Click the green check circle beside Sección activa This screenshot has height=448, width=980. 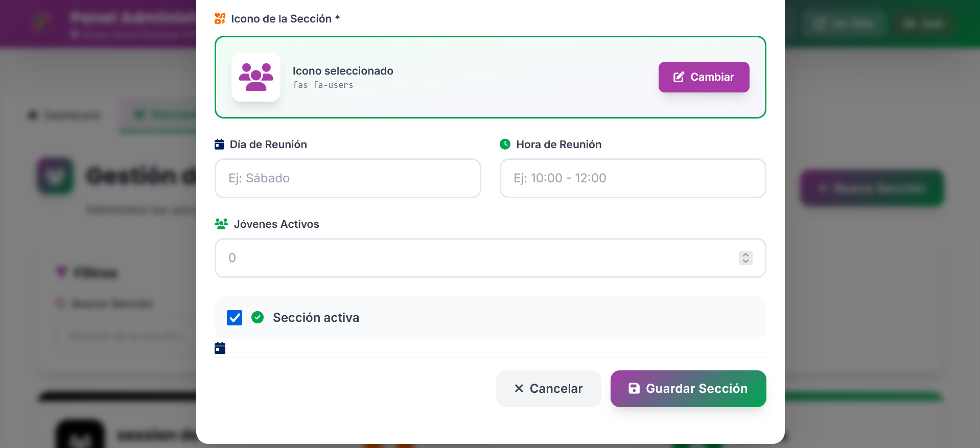pyautogui.click(x=258, y=318)
